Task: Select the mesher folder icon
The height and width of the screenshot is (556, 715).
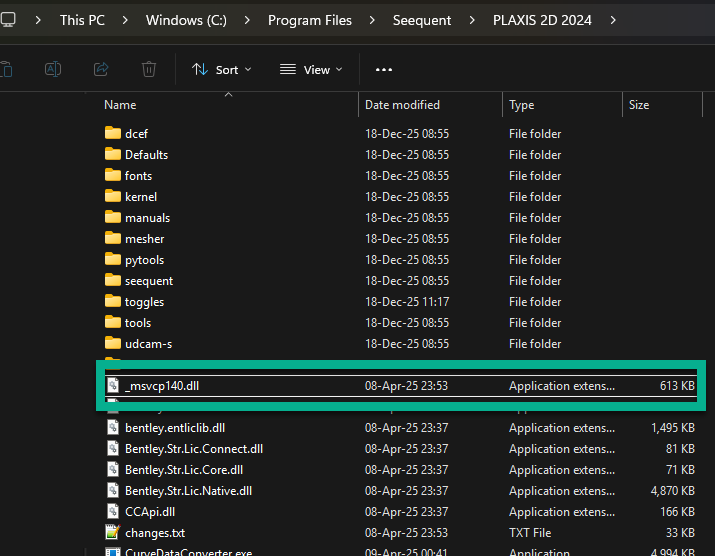Action: coord(113,238)
